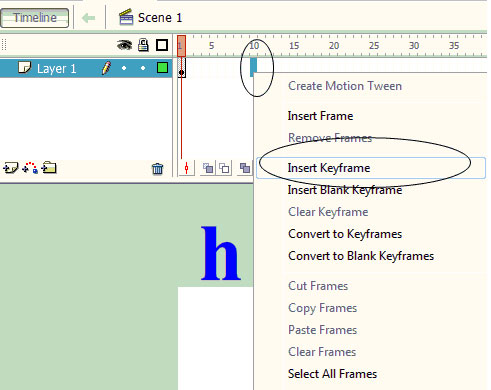The width and height of the screenshot is (491, 390).
Task: Toggle the Onion Skin button
Action: (x=208, y=168)
